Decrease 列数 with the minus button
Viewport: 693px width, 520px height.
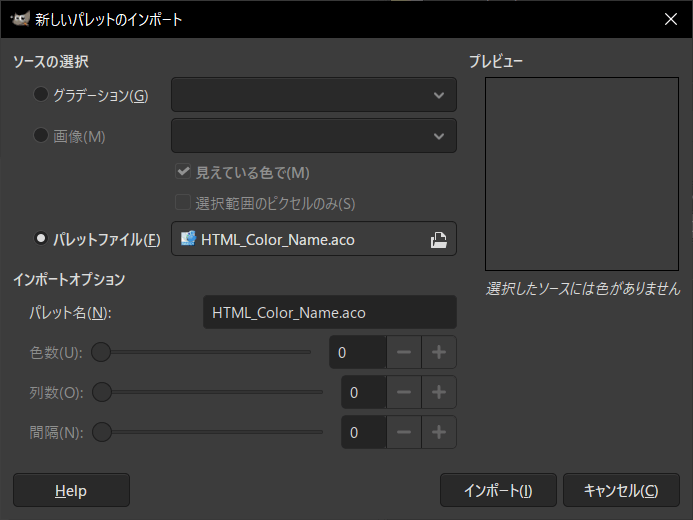(x=404, y=392)
